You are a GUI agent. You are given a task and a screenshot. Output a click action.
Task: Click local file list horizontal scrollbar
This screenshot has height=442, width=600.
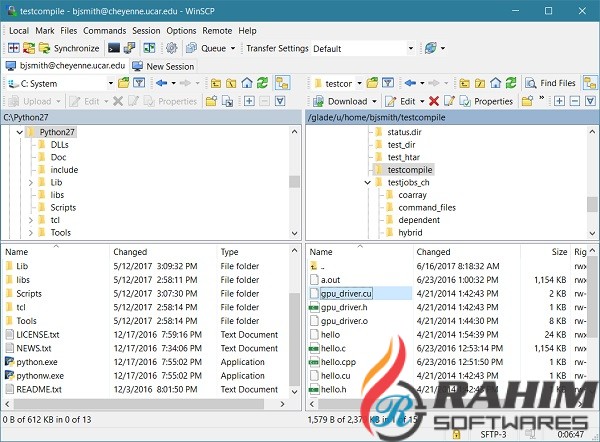pyautogui.click(x=139, y=404)
